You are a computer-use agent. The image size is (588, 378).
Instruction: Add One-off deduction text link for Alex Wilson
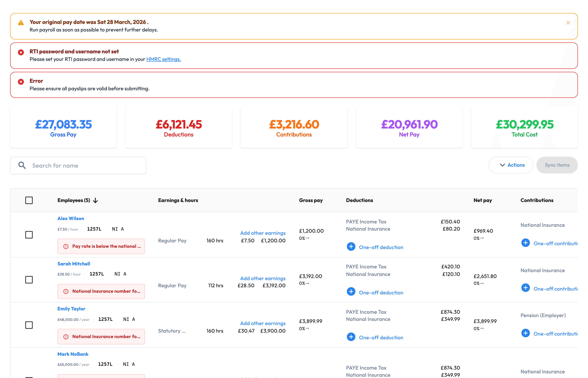pyautogui.click(x=381, y=247)
